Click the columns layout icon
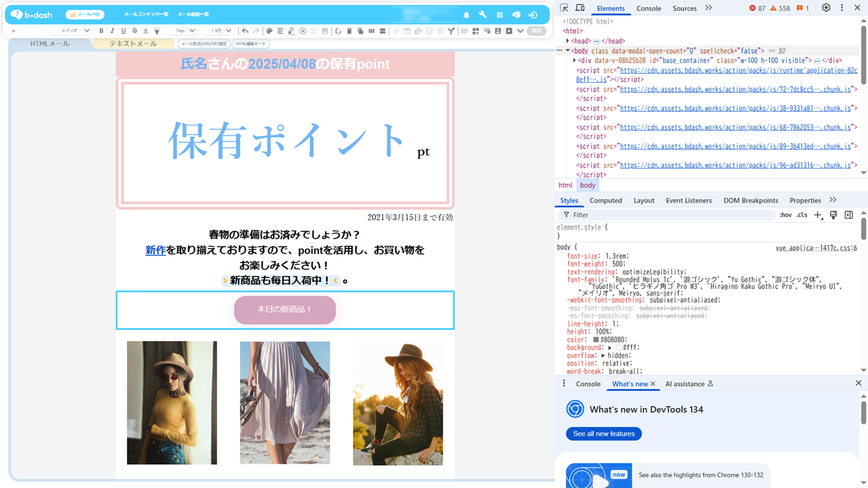This screenshot has height=488, width=868. click(372, 30)
